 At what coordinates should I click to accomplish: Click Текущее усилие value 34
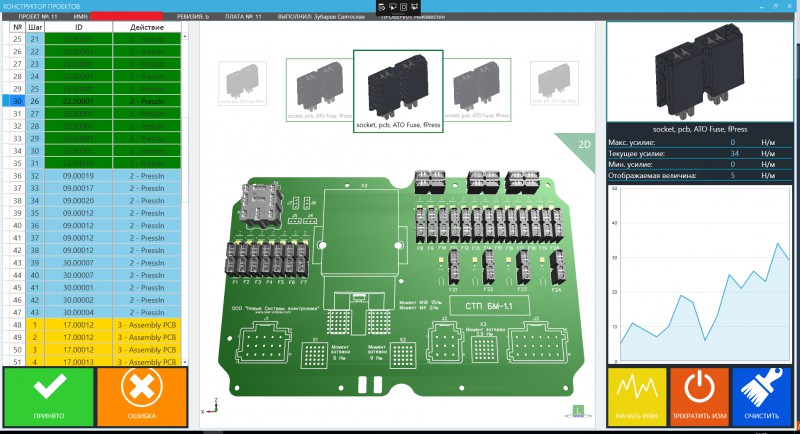point(734,154)
